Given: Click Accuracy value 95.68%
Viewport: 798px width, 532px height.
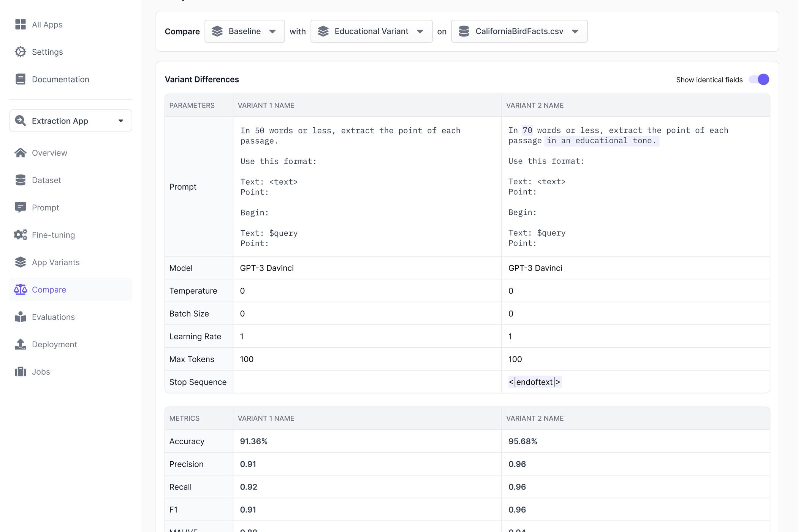Looking at the screenshot, I should (522, 441).
